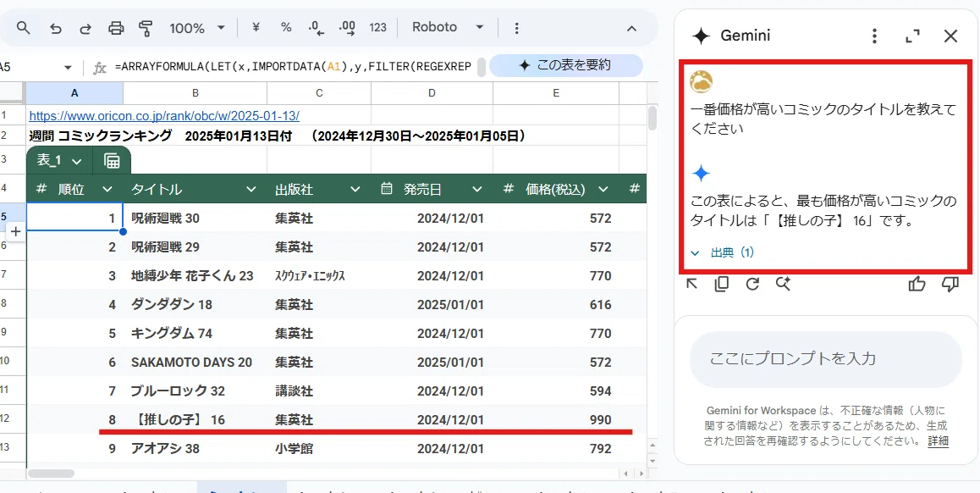Open the 100% zoom dropdown
This screenshot has width=980, height=493.
tap(197, 27)
